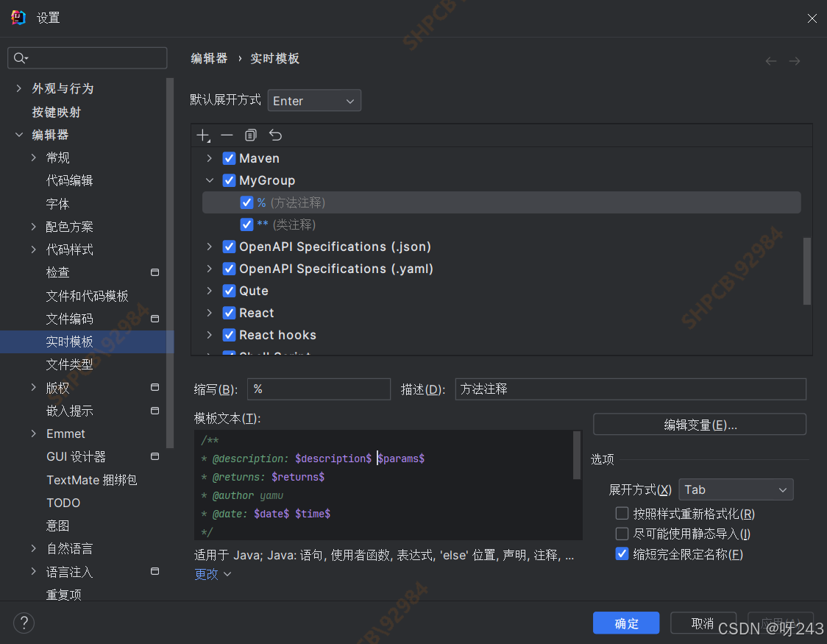This screenshot has height=644, width=827.
Task: Duplicate the selected template
Action: pos(250,135)
